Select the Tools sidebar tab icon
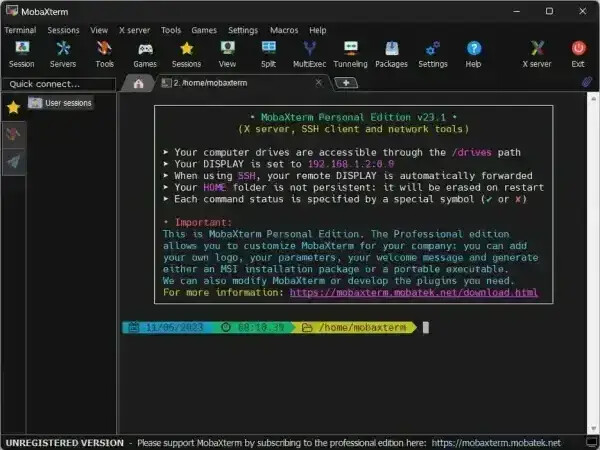 [13, 135]
